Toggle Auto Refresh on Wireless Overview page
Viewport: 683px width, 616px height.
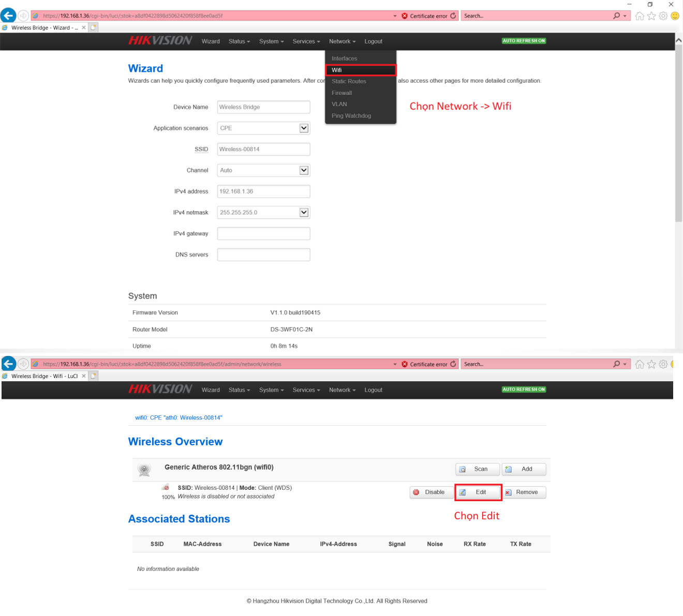coord(524,389)
